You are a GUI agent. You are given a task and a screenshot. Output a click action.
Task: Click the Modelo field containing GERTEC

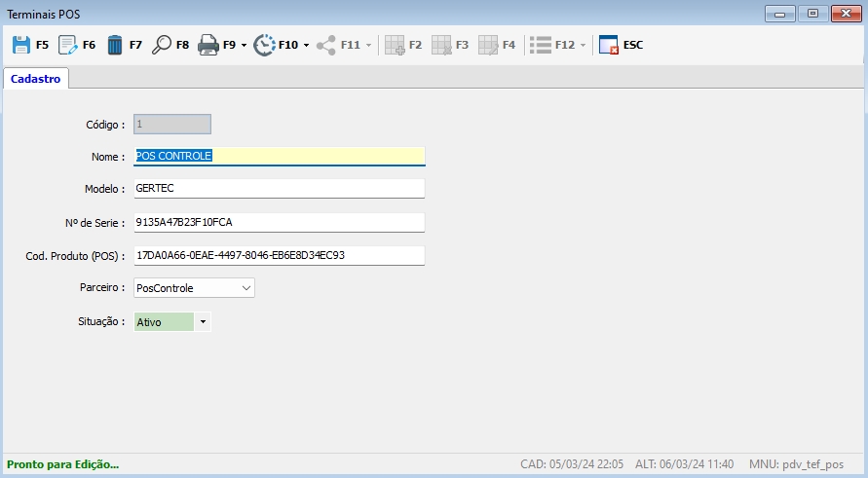[x=279, y=188]
